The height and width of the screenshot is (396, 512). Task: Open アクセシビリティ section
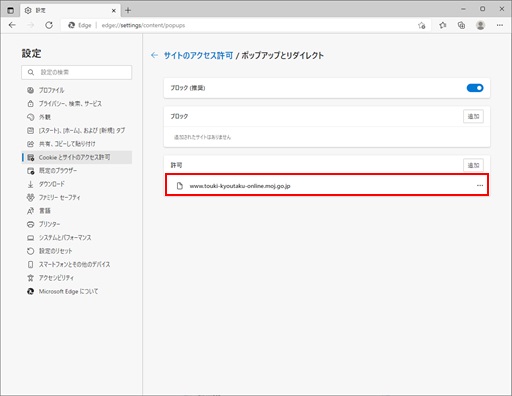tap(77, 278)
